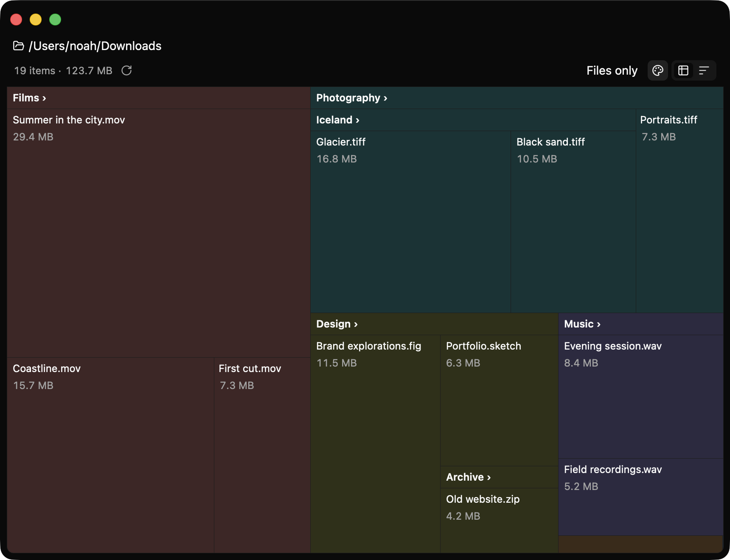Click the 123.7 MB total size
The width and height of the screenshot is (730, 560).
(x=89, y=71)
